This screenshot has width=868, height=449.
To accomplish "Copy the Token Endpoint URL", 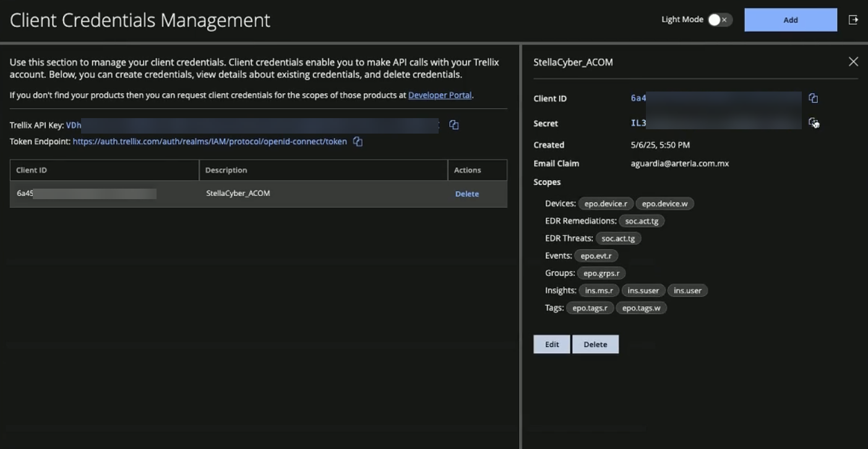I will coord(358,142).
